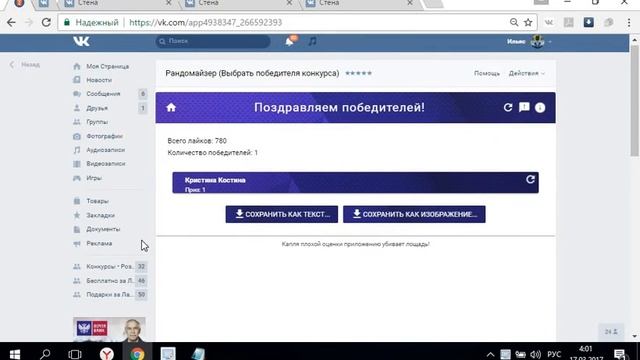Go to app home via house icon
640x360 pixels.
171,107
